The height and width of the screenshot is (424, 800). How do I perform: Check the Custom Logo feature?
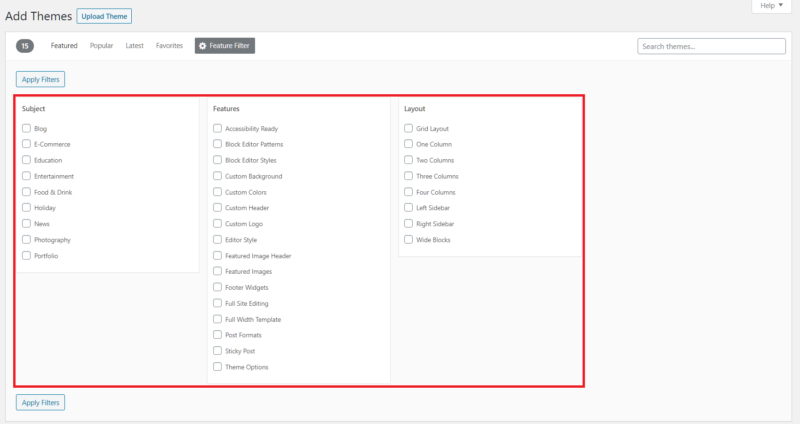click(x=217, y=223)
